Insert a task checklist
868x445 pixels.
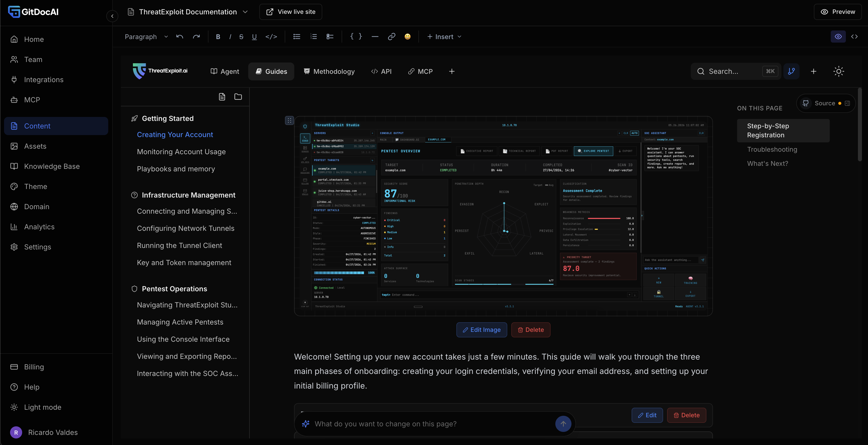[330, 37]
